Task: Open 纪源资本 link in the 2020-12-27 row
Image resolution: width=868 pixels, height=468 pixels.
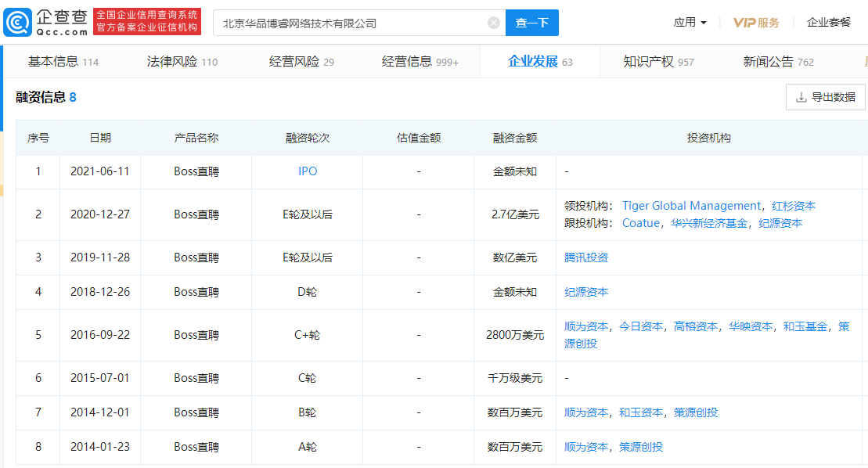Action: click(x=780, y=223)
